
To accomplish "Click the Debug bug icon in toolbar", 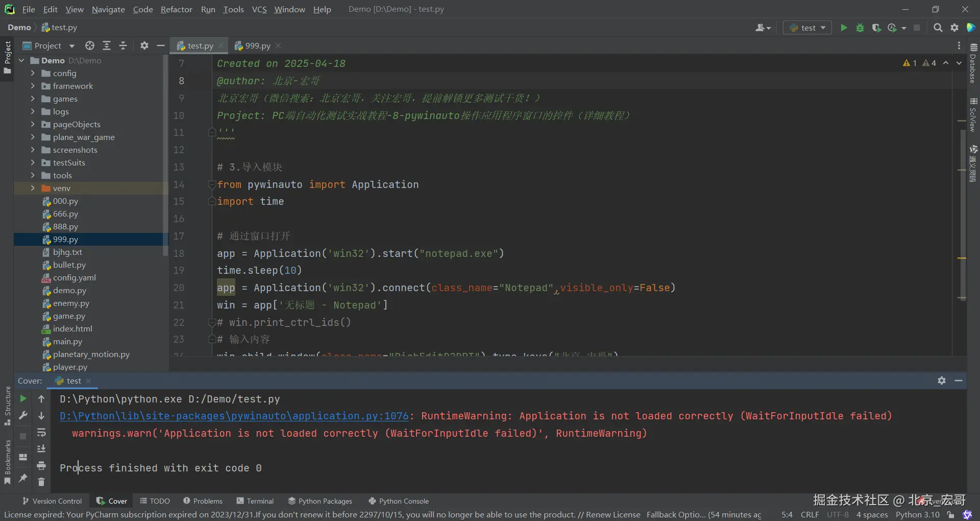I will coord(860,28).
